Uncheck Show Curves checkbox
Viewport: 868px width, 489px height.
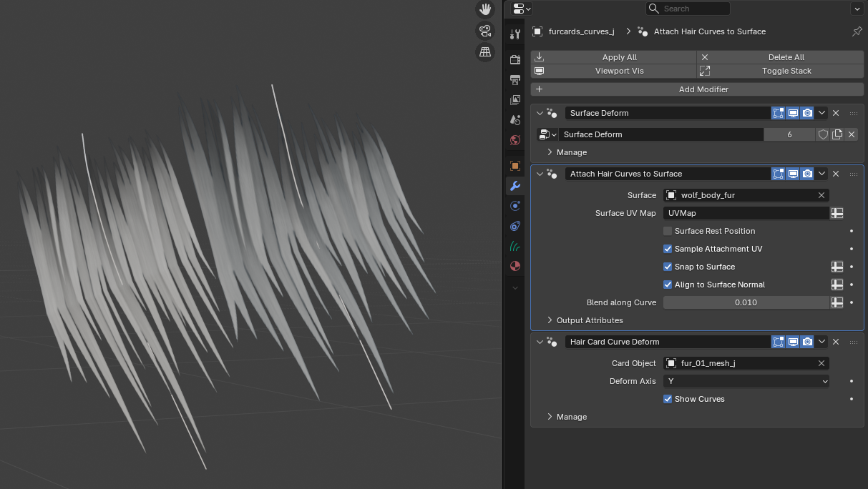668,399
